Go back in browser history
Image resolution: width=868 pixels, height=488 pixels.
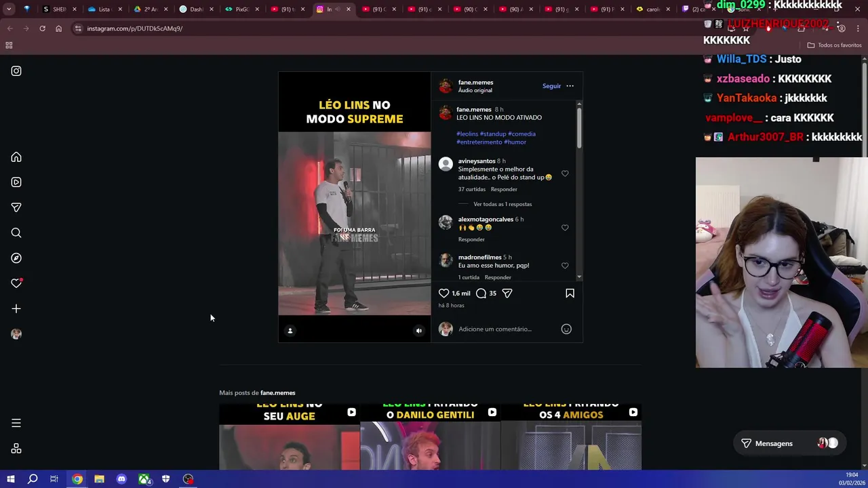[x=9, y=28]
